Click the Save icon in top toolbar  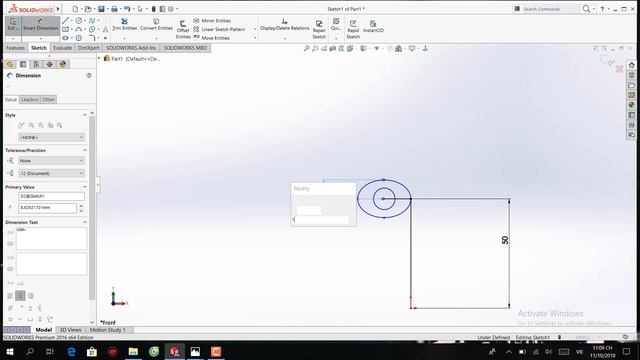[101, 9]
